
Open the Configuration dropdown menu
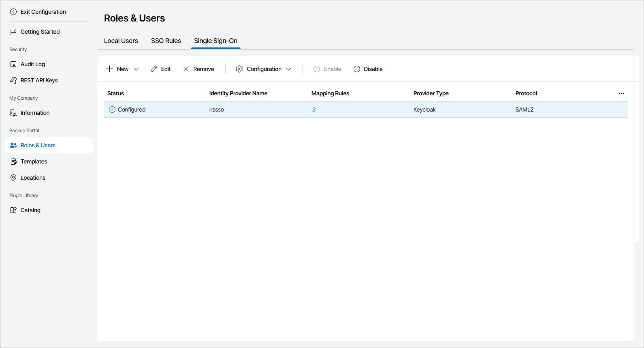click(264, 69)
